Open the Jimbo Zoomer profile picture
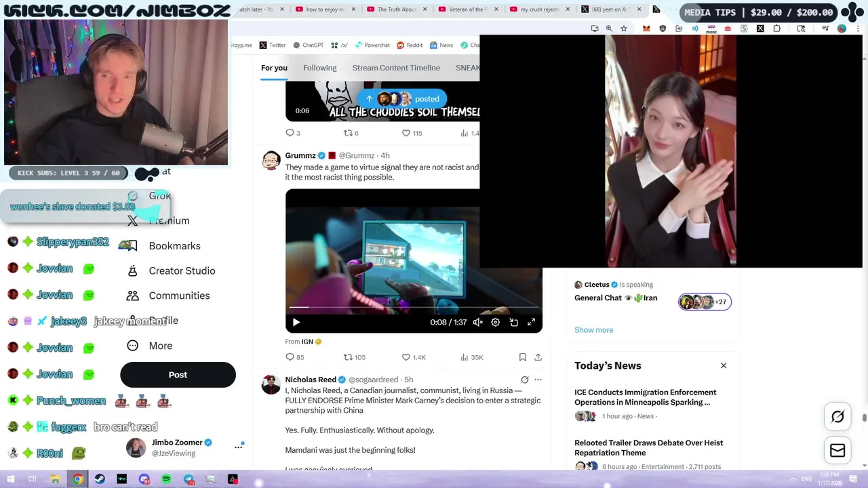This screenshot has width=868, height=488. pyautogui.click(x=136, y=447)
